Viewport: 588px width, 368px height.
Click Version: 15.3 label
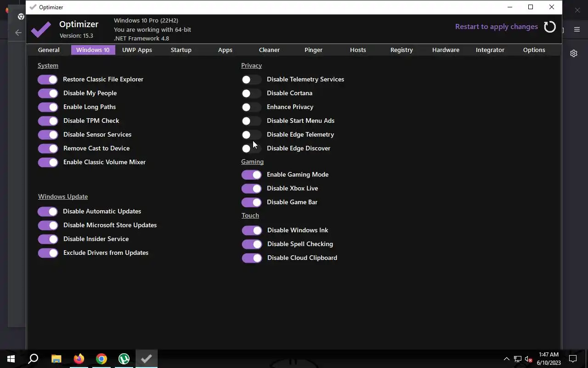(76, 35)
